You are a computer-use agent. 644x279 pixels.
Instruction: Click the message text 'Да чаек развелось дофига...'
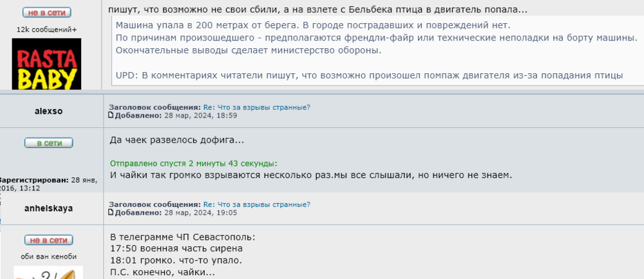point(177,139)
